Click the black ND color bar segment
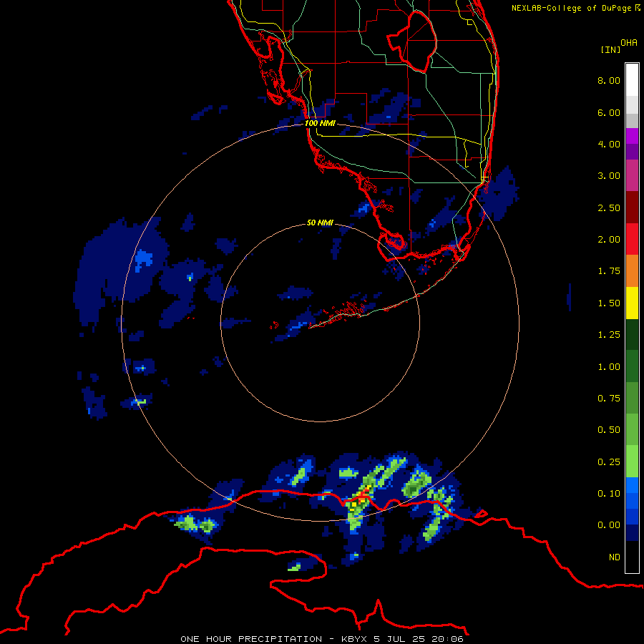Screen dimensions: 644x644 pos(632,557)
